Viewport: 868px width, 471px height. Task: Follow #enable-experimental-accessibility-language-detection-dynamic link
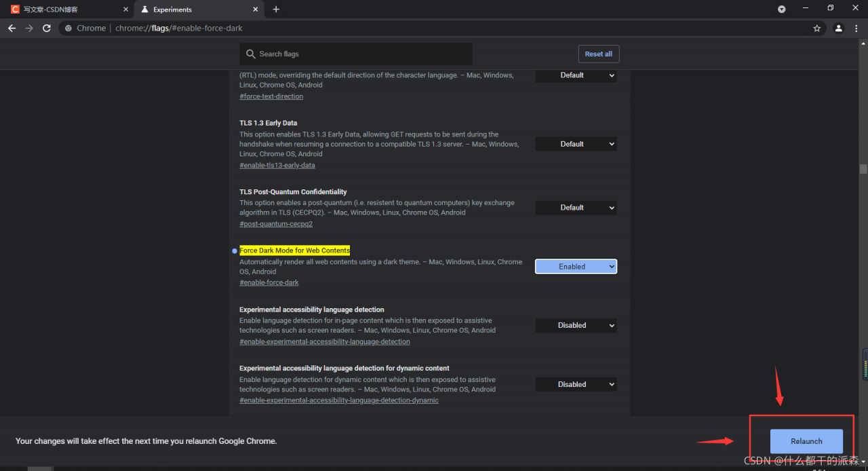(x=339, y=400)
